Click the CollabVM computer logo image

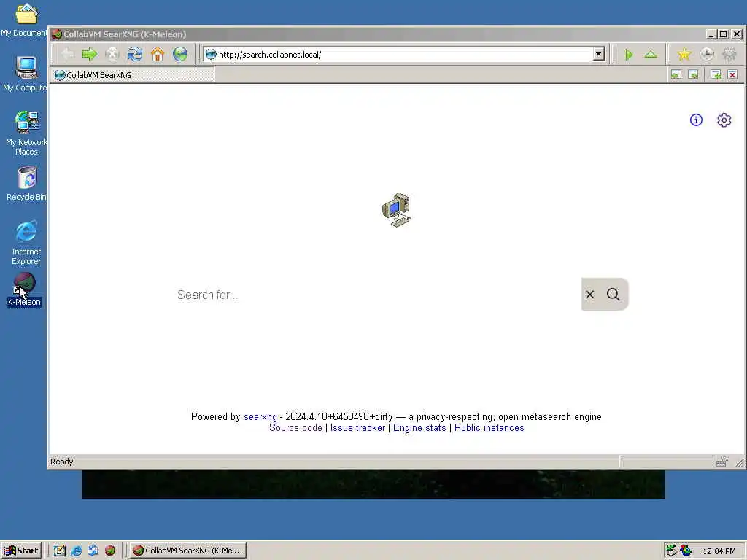point(396,210)
